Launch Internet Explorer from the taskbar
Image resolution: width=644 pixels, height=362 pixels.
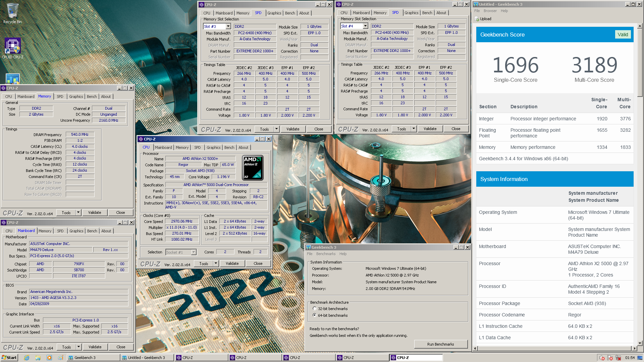coord(27,358)
